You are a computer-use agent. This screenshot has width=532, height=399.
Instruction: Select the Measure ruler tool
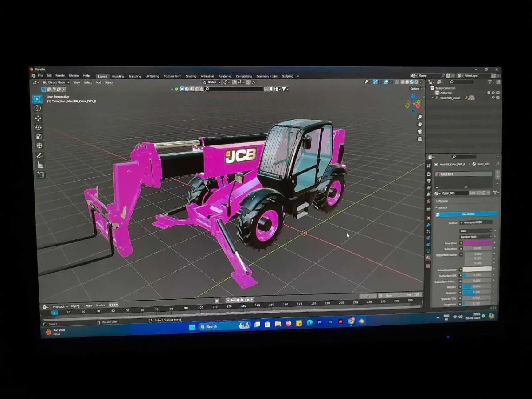[40, 165]
